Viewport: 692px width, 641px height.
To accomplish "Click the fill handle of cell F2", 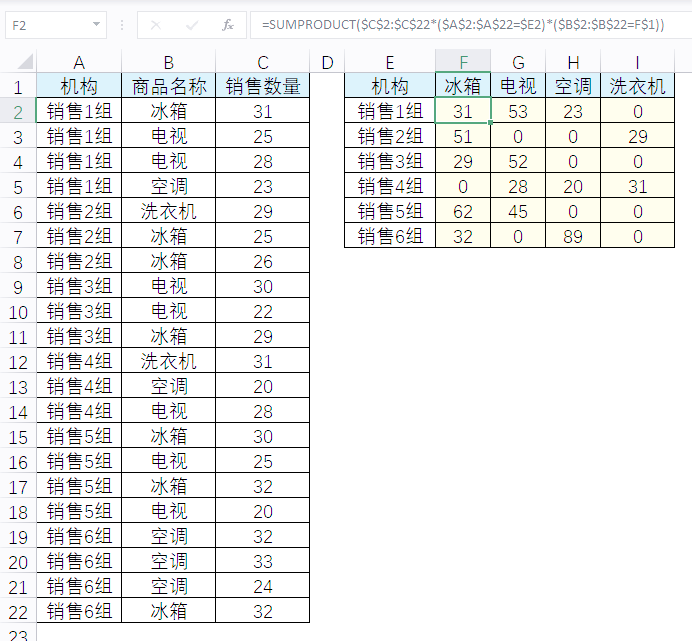I will (490, 122).
